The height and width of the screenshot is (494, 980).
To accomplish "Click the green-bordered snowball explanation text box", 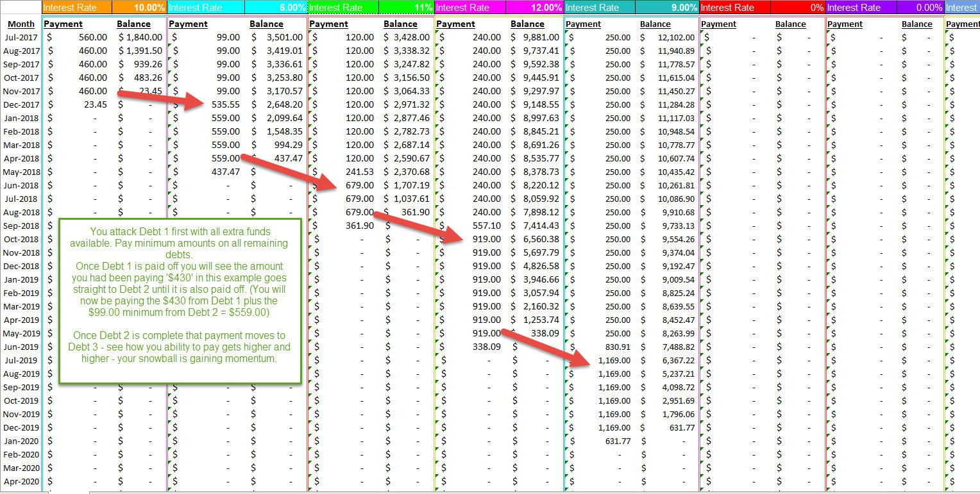I will (x=180, y=301).
